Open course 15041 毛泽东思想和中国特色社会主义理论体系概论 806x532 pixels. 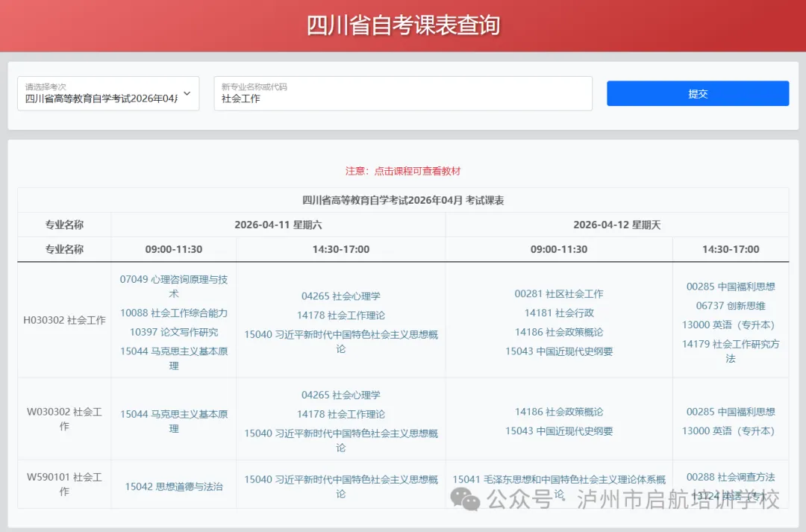point(559,486)
